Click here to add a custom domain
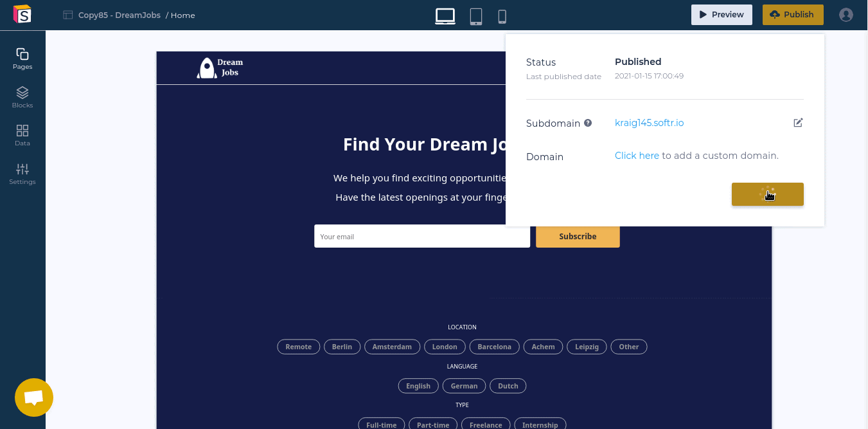Screen dimensions: 868x429 (x=637, y=156)
